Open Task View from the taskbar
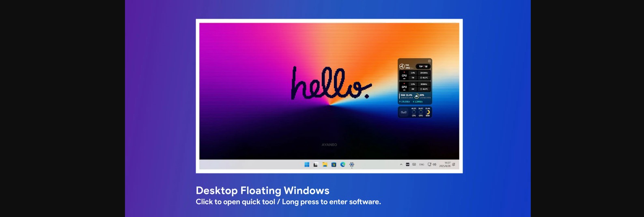The image size is (644, 217). (316, 165)
